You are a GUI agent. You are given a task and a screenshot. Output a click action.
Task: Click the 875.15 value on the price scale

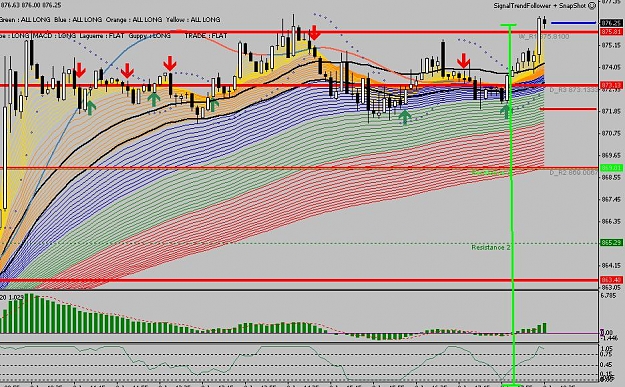click(612, 45)
